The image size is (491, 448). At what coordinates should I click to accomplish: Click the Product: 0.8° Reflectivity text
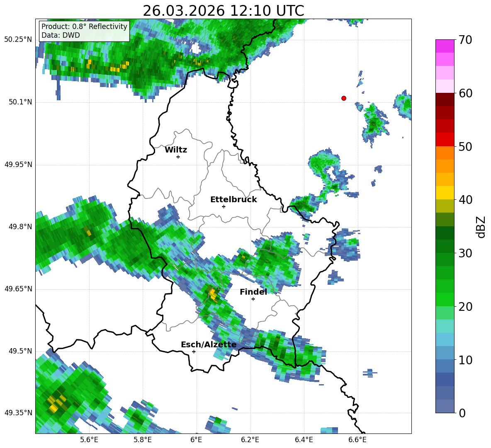(84, 26)
